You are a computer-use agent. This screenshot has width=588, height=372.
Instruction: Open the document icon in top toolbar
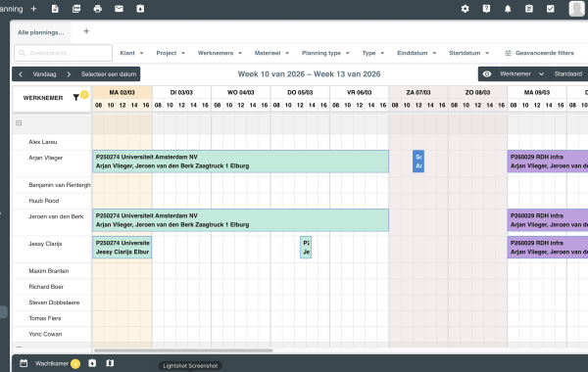click(x=55, y=9)
